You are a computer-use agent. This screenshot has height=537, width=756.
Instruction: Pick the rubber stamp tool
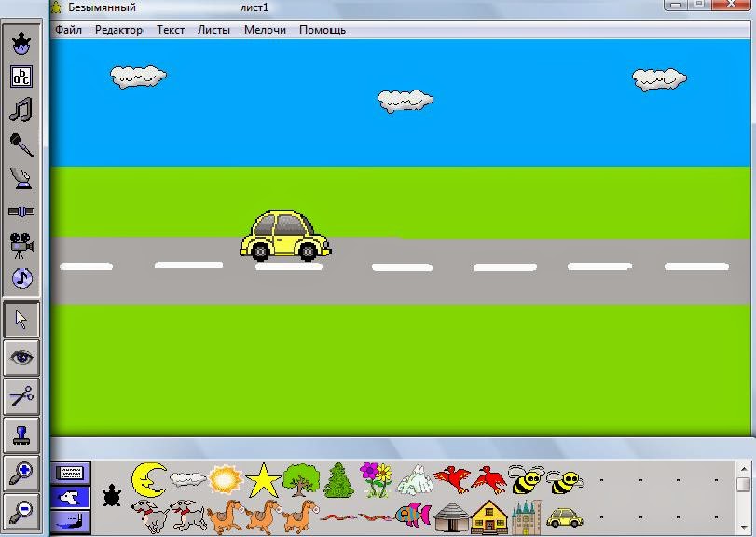[x=21, y=435]
